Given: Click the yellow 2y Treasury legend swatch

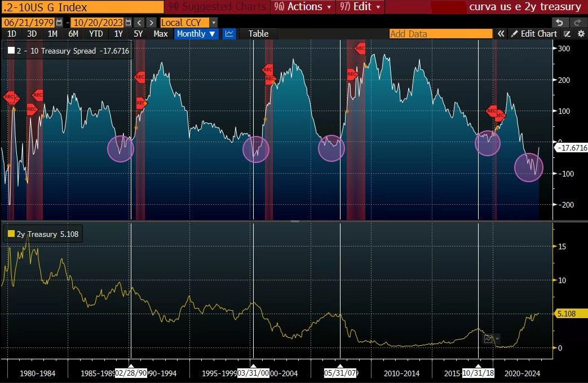Looking at the screenshot, I should 11,234.
